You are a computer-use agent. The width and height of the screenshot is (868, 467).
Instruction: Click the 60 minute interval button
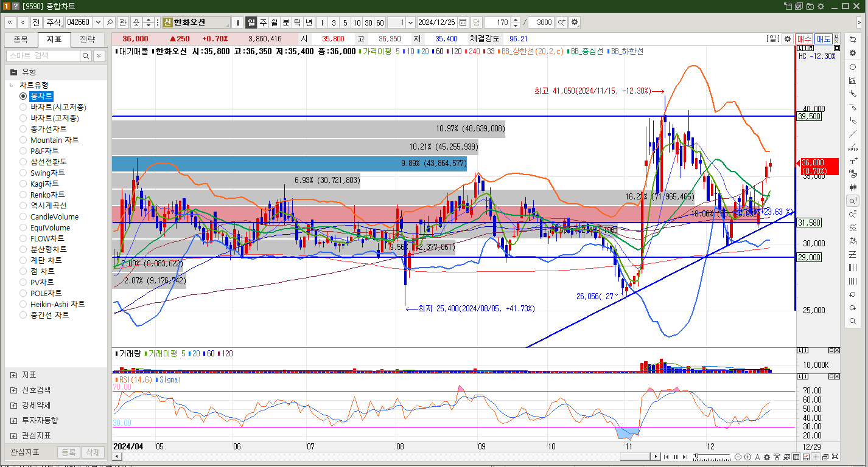(380, 22)
